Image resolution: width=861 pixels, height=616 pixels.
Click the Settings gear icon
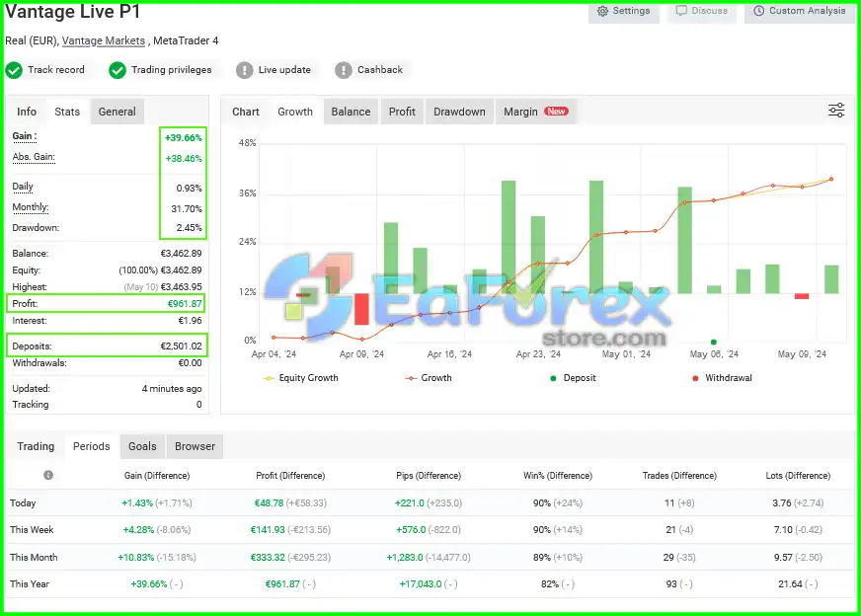(602, 11)
